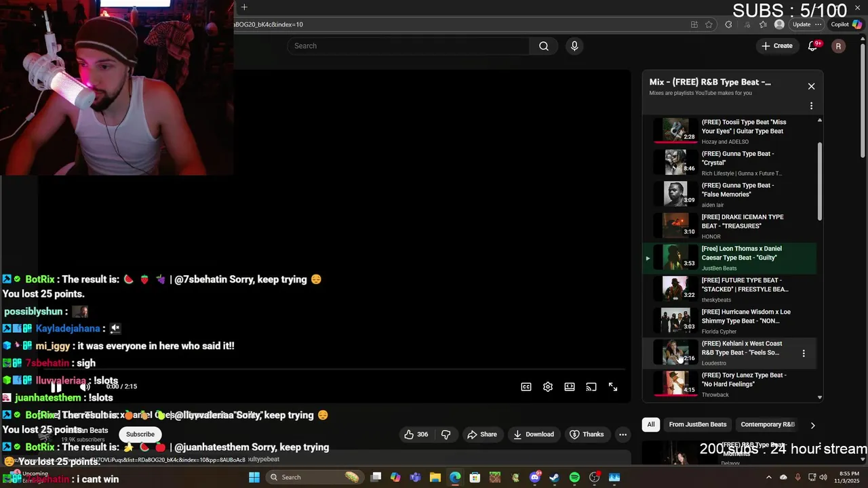
Task: Search YouTube with the magnifier button
Action: [x=544, y=46]
